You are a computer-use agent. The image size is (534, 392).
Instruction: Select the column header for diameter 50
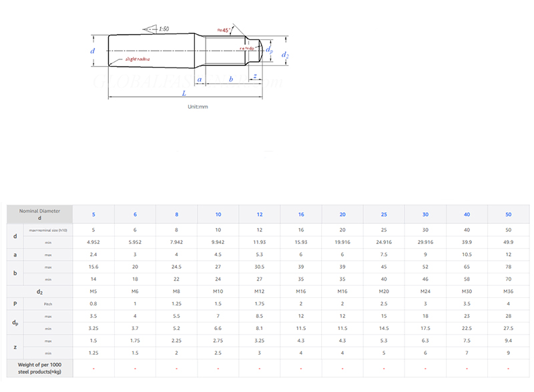point(509,214)
